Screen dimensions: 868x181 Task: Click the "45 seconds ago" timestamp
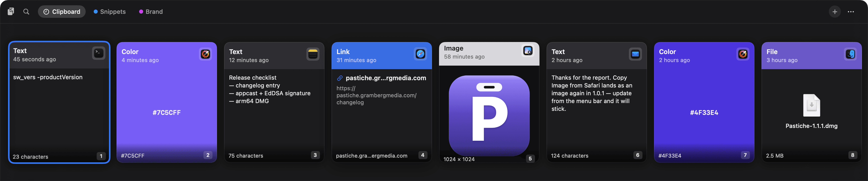(34, 59)
